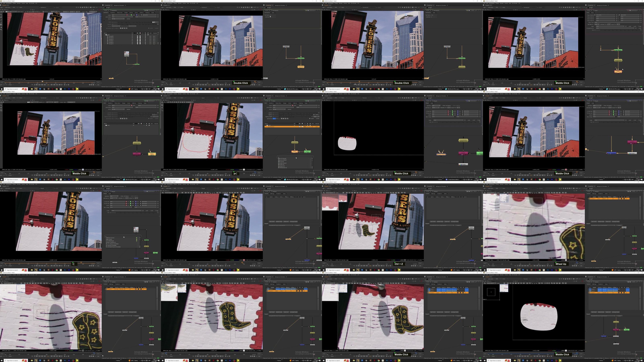This screenshot has width=644, height=362.
Task: Select the Blur tool in RotoPaint toolbar
Action: 1,28
